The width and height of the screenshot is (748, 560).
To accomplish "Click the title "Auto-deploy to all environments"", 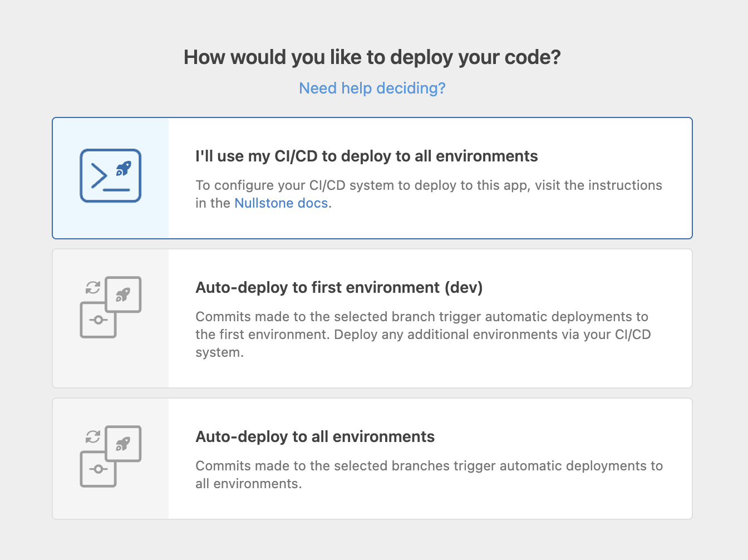I will coord(314,436).
